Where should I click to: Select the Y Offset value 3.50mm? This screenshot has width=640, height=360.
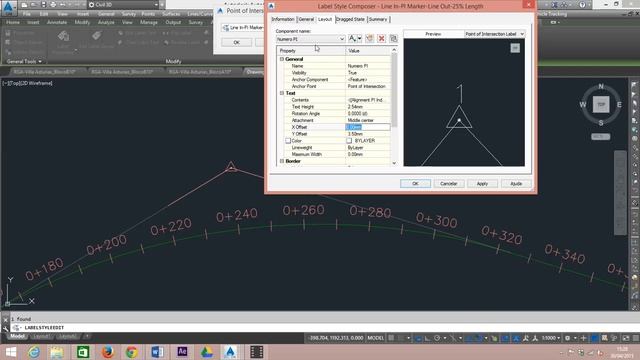368,134
